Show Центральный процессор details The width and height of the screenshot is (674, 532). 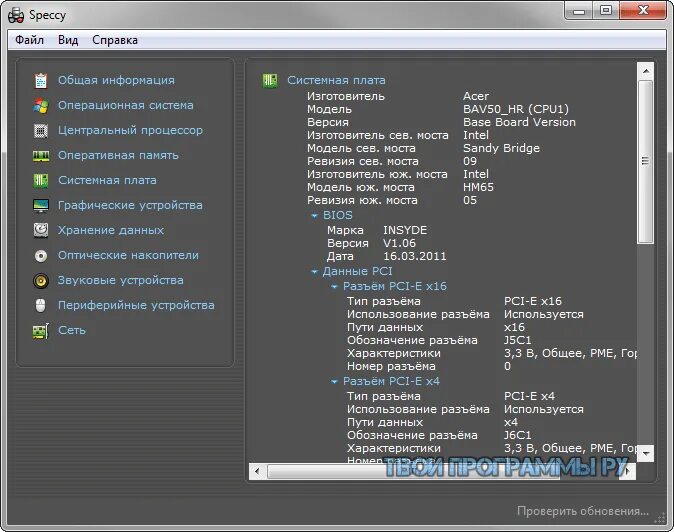click(x=130, y=130)
